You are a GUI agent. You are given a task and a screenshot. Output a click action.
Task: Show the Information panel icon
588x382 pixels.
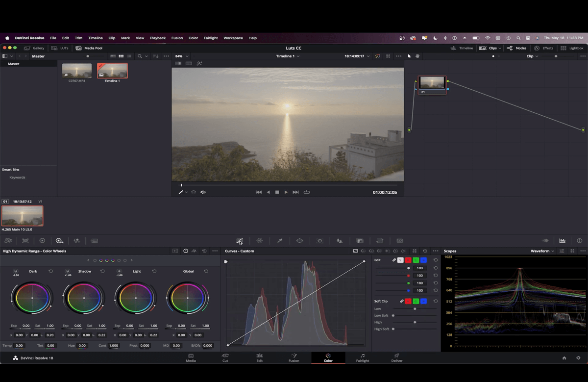[580, 241]
